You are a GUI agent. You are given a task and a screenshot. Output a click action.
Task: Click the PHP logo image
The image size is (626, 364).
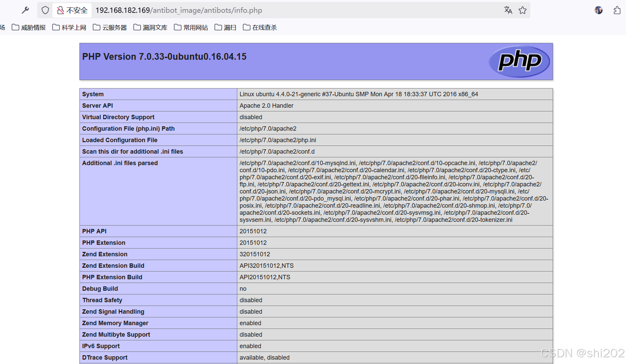(519, 61)
